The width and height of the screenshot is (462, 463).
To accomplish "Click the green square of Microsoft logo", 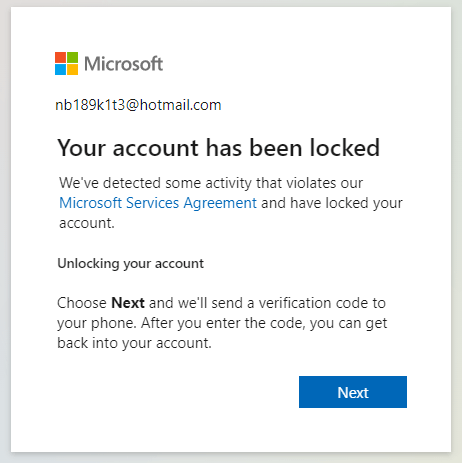I will pos(73,57).
